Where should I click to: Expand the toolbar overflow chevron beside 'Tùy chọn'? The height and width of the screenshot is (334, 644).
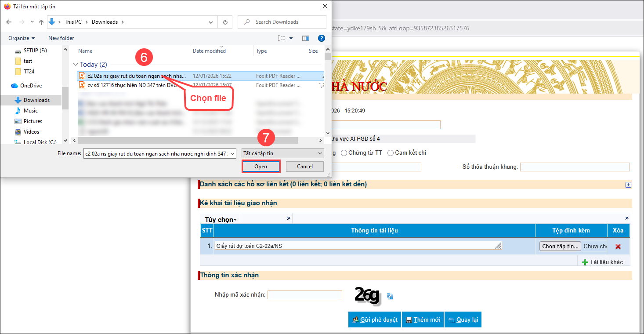pos(289,218)
